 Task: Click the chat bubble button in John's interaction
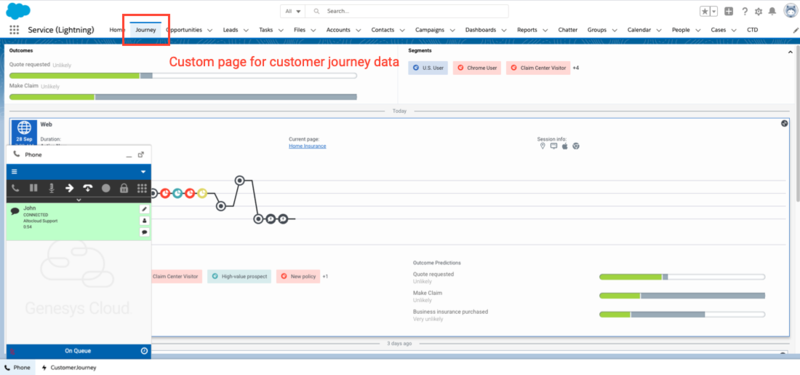[x=144, y=232]
